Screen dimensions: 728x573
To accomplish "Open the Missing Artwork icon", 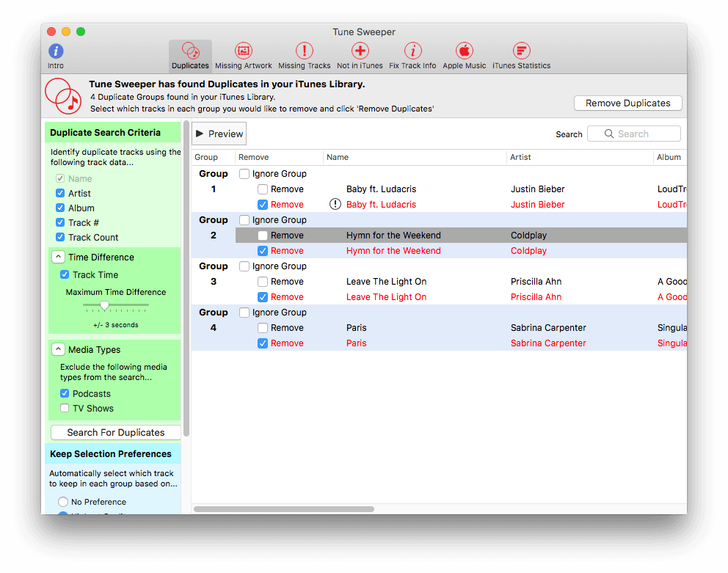I will click(x=244, y=50).
